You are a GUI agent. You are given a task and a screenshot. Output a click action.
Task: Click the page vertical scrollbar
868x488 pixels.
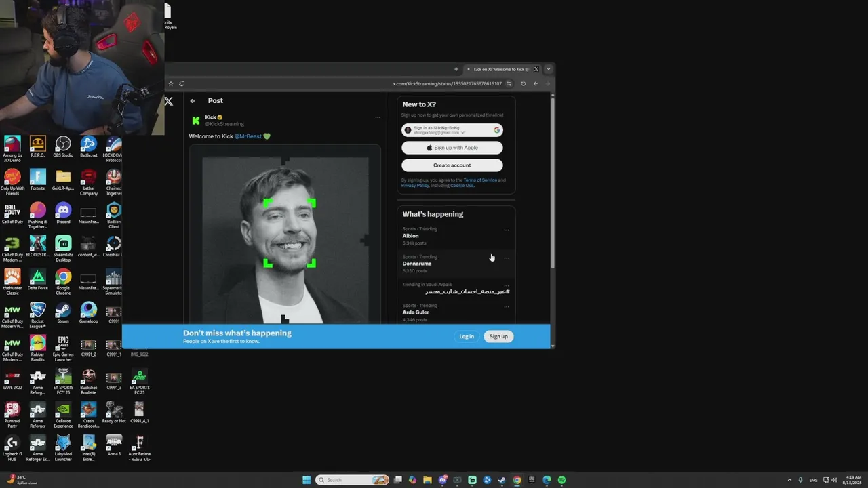click(553, 182)
